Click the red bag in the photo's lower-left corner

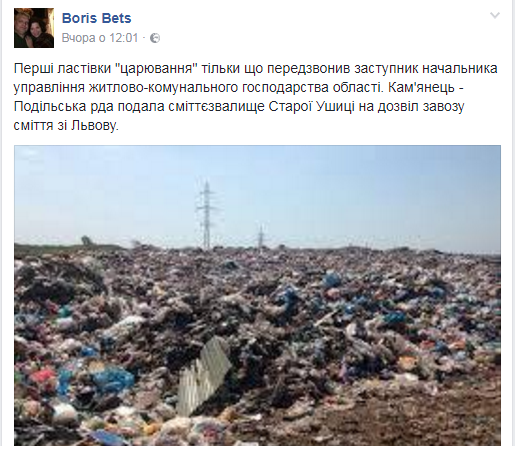[42, 377]
